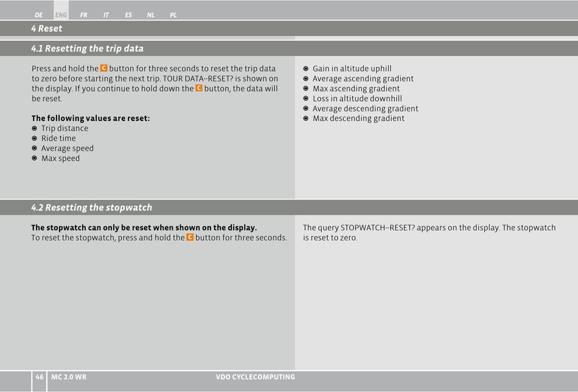Click the bullet icon beside 'Average descending gradient'

[305, 108]
